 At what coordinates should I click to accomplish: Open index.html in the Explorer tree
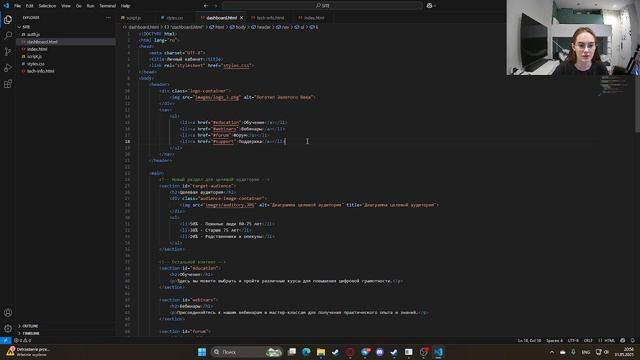coord(37,49)
